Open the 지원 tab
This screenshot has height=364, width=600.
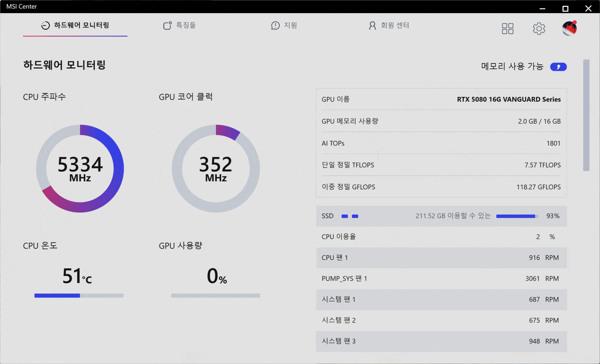coord(284,25)
